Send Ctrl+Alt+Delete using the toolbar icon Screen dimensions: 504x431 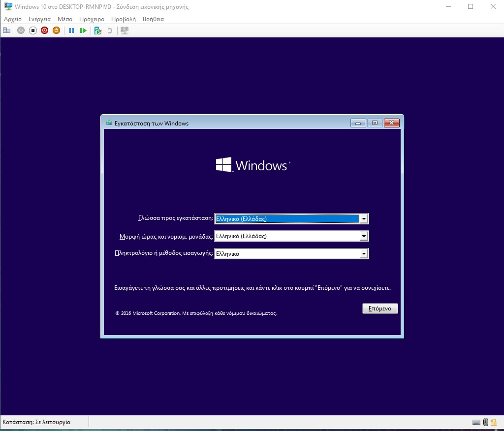point(7,31)
